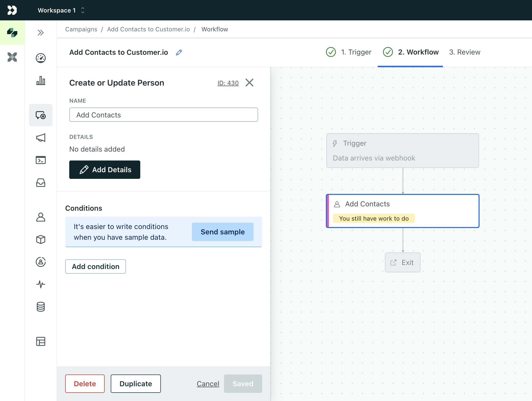The height and width of the screenshot is (401, 532).
Task: Open Add Contacts to Customer.io breadcrumb
Action: [148, 29]
